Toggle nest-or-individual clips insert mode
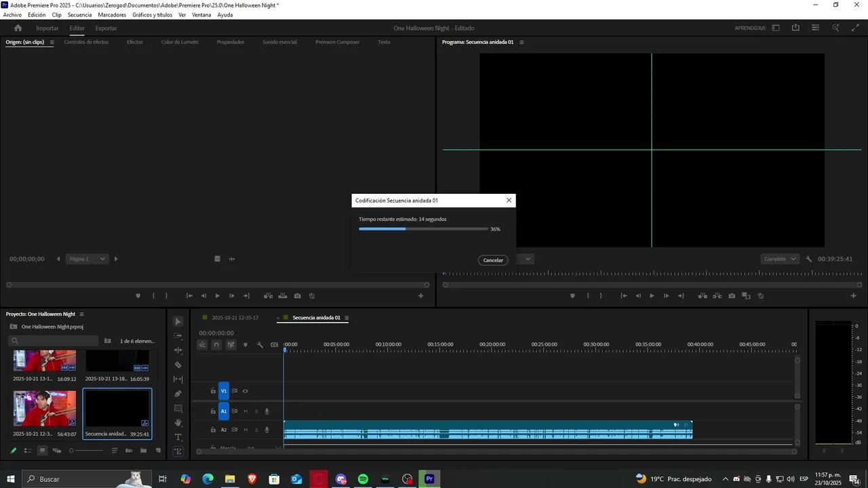This screenshot has height=488, width=868. coord(202,345)
